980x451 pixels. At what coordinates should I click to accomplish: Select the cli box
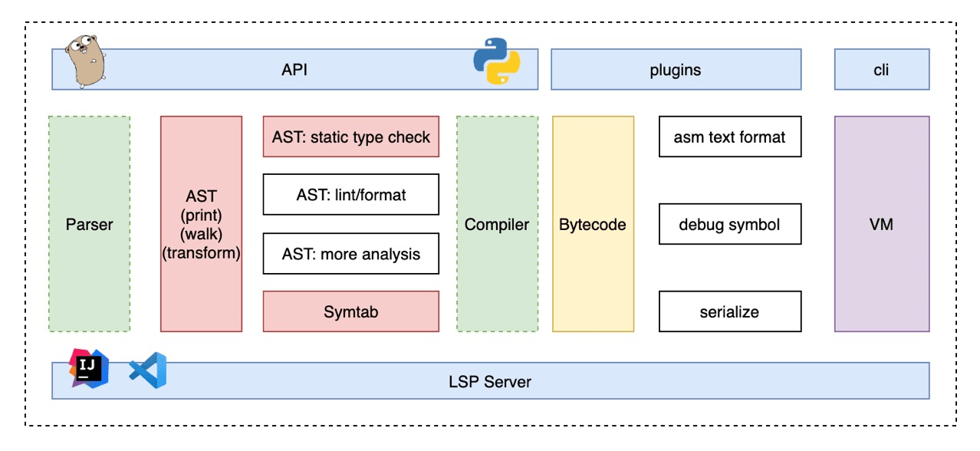coord(881,70)
